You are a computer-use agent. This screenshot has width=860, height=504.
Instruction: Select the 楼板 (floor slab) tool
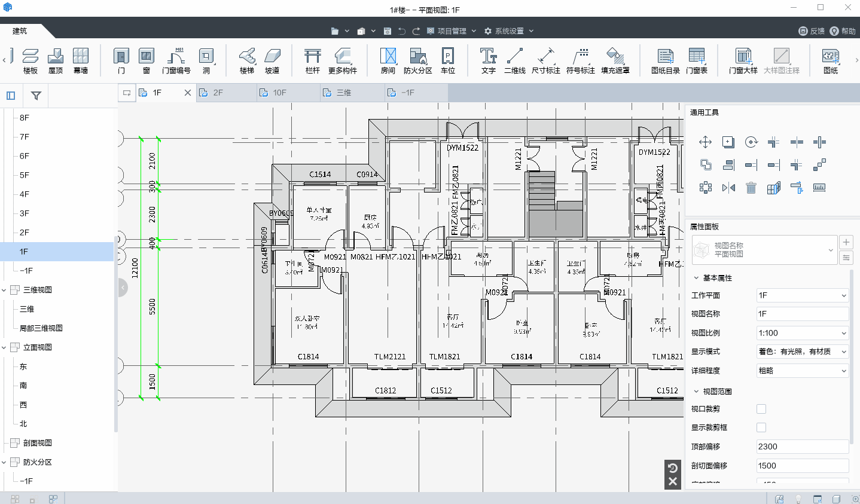point(31,62)
